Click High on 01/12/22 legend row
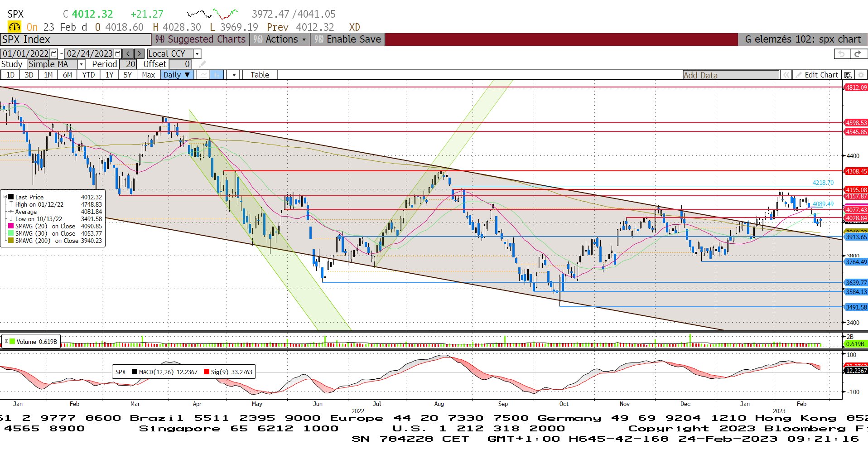Image resolution: width=868 pixels, height=464 pixels. pos(55,204)
